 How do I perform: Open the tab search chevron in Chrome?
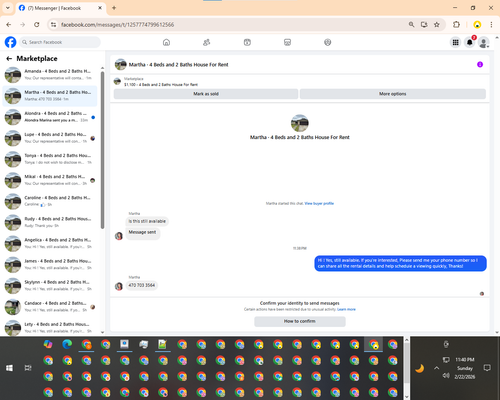(8, 8)
